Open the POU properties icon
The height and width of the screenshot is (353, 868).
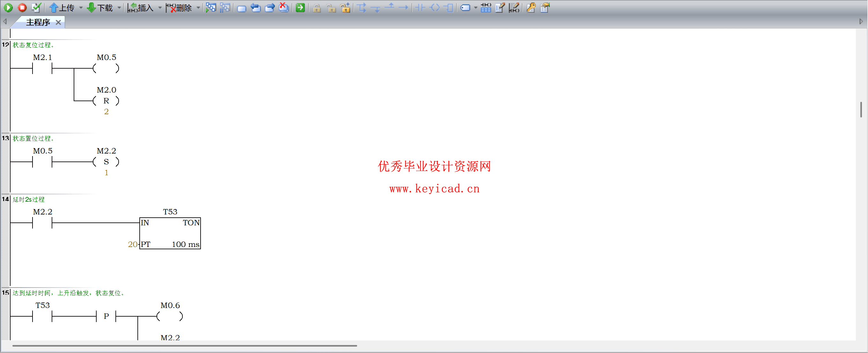(545, 7)
